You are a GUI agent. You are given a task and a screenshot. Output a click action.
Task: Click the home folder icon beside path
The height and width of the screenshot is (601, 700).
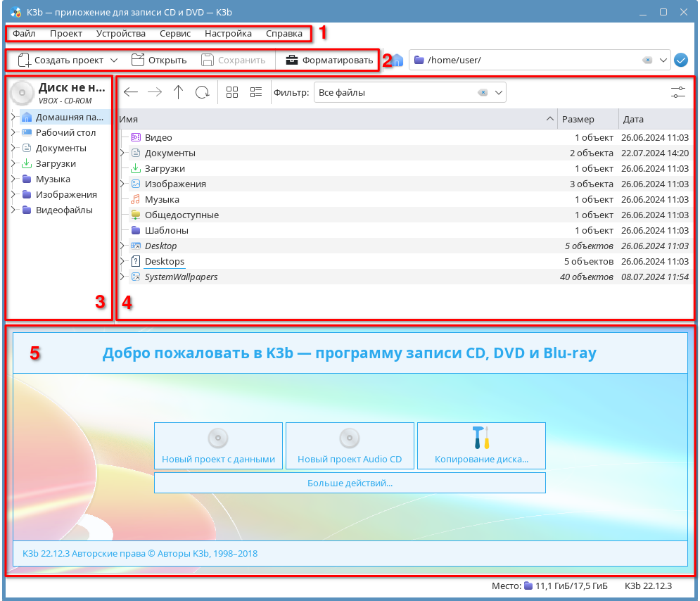pyautogui.click(x=397, y=61)
